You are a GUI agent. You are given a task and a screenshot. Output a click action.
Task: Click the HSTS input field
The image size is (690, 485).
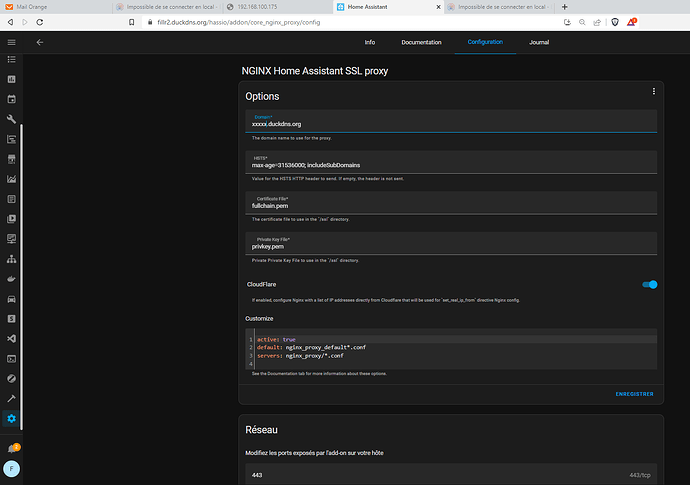(x=451, y=162)
